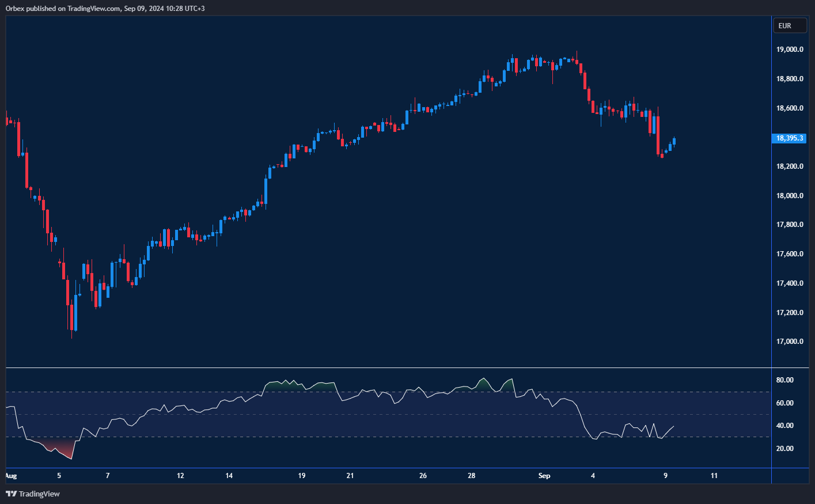Click the TradingView logo at bottom left
Viewport: 815px width, 504px height.
coord(33,494)
